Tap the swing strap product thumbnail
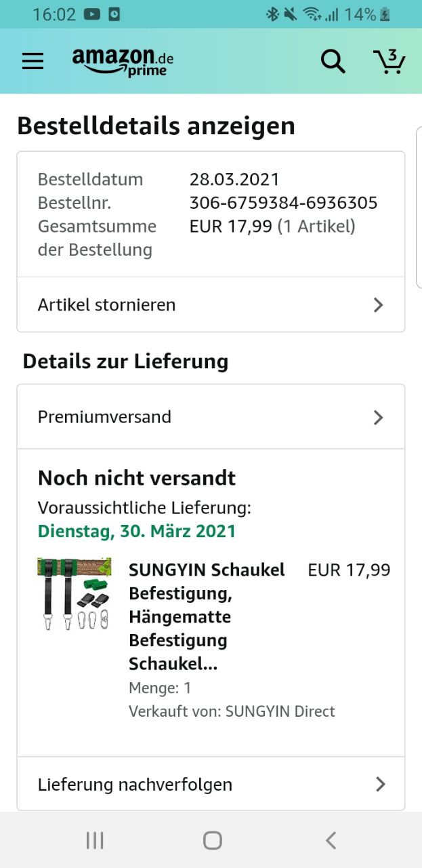This screenshot has width=422, height=868. (x=75, y=594)
